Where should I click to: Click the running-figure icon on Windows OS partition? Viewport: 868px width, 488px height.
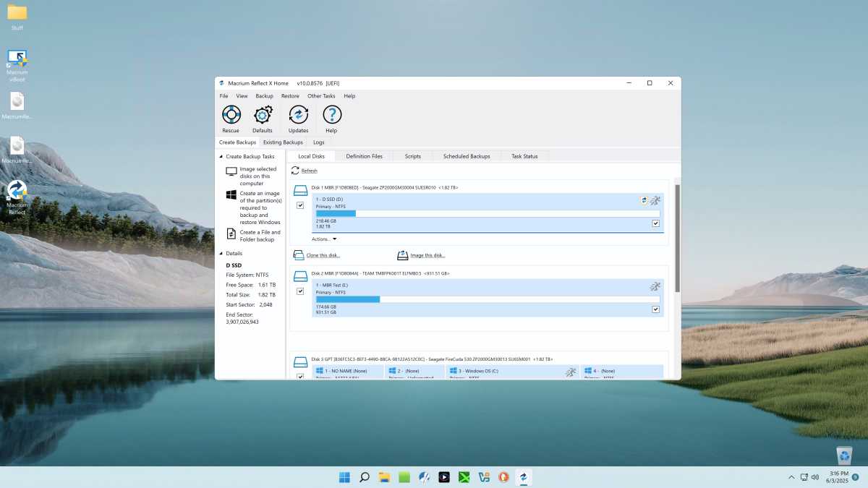[571, 372]
